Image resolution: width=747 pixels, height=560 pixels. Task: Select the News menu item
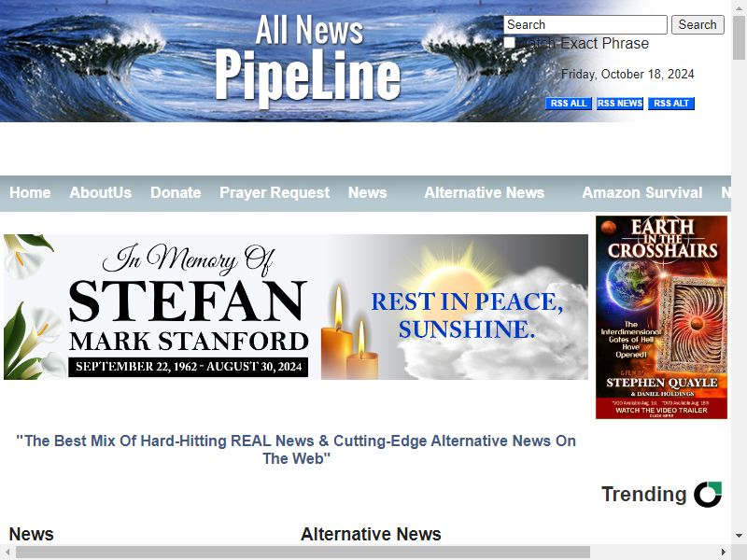coord(367,192)
